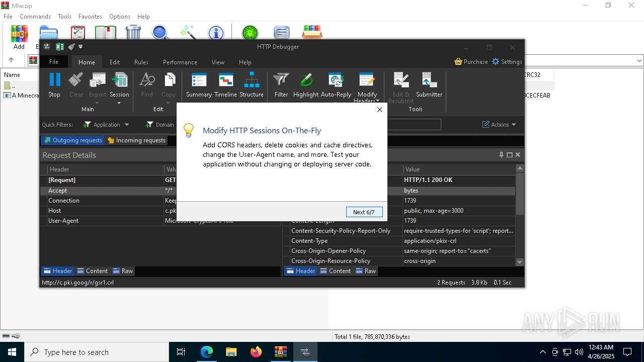The image size is (644, 362).
Task: Open WinRAR Favorites menu
Action: coord(90,16)
